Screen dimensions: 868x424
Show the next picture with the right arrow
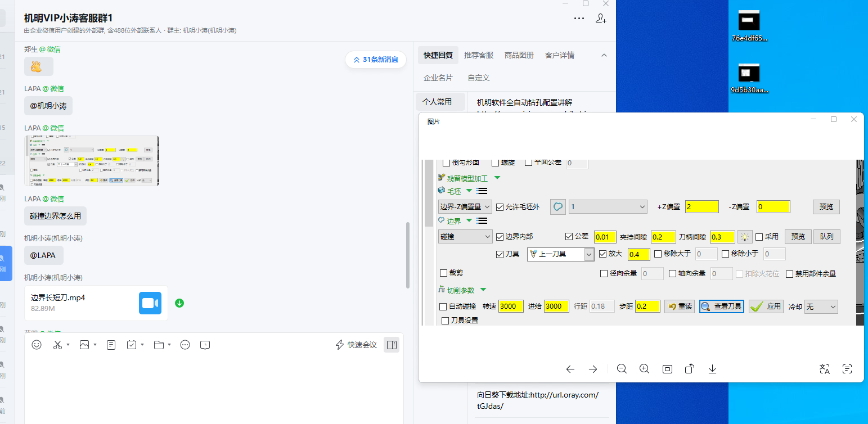coord(593,369)
